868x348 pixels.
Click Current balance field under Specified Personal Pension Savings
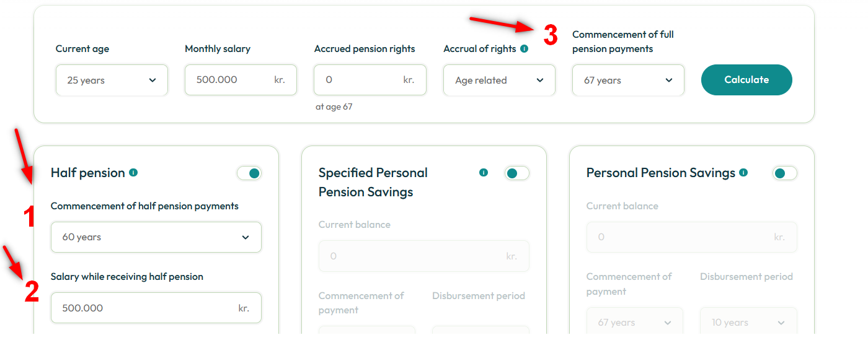[x=424, y=256]
